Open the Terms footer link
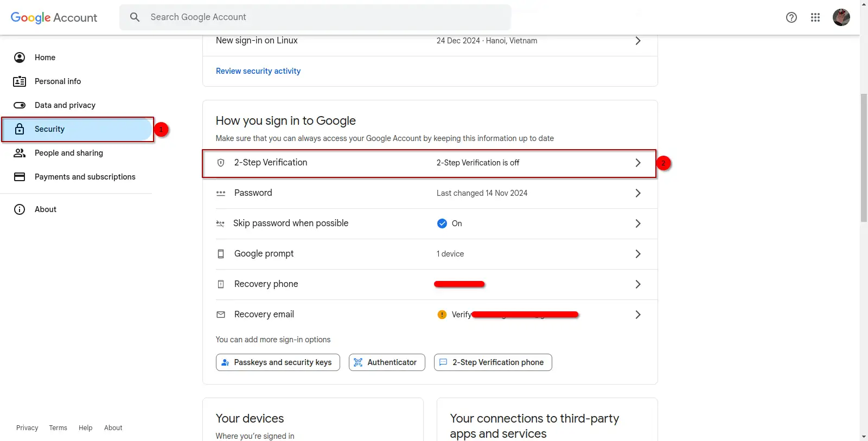The width and height of the screenshot is (868, 441). (58, 428)
